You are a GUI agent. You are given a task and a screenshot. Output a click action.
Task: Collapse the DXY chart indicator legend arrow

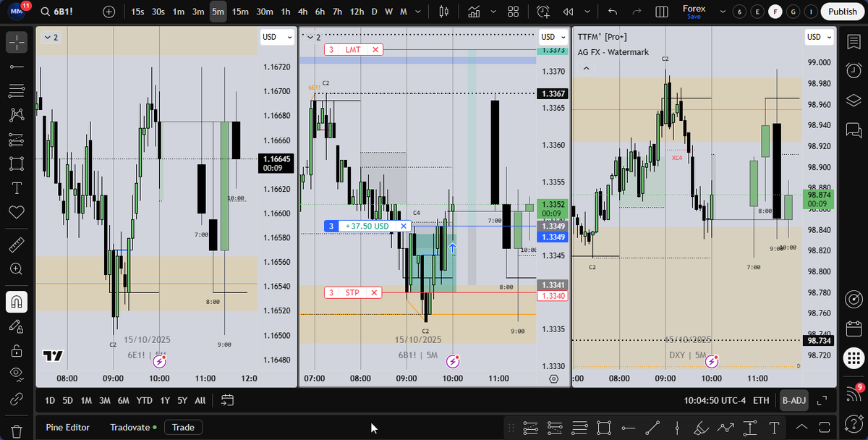click(586, 68)
